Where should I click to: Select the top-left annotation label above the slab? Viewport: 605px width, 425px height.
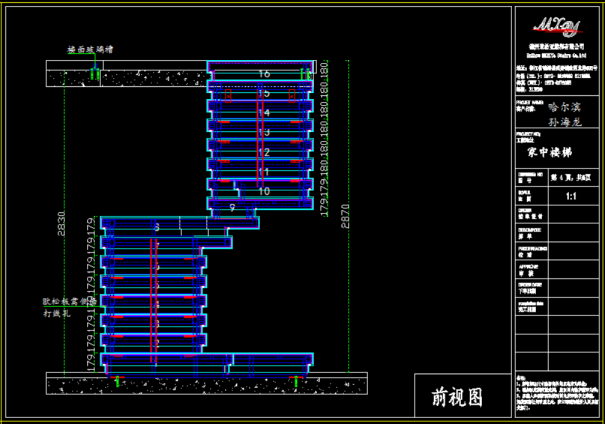(90, 48)
